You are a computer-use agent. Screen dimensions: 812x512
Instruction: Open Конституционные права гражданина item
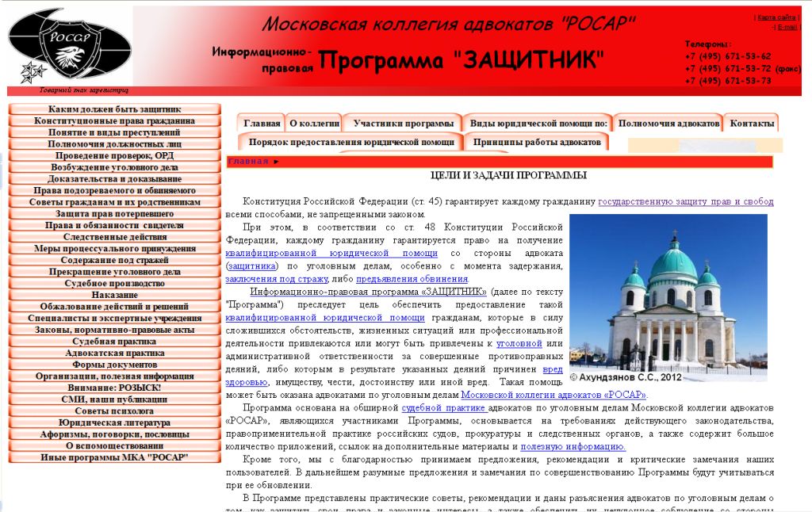coord(114,120)
